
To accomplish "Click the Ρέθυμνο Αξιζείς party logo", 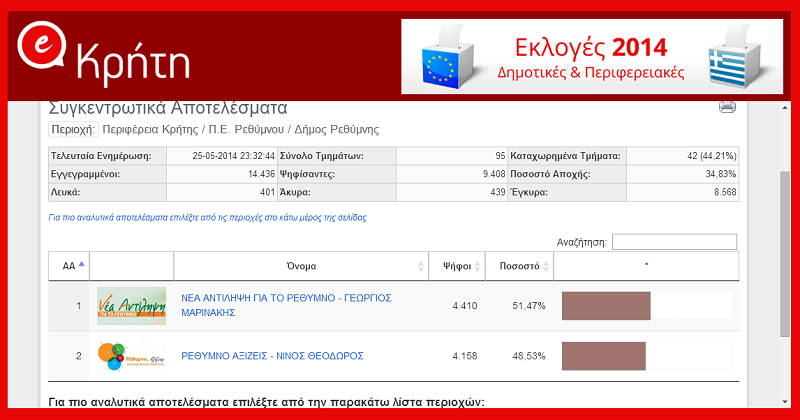I will (132, 356).
